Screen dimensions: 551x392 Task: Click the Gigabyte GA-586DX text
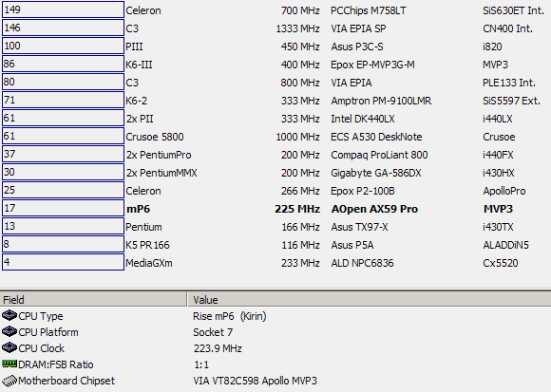pos(376,173)
